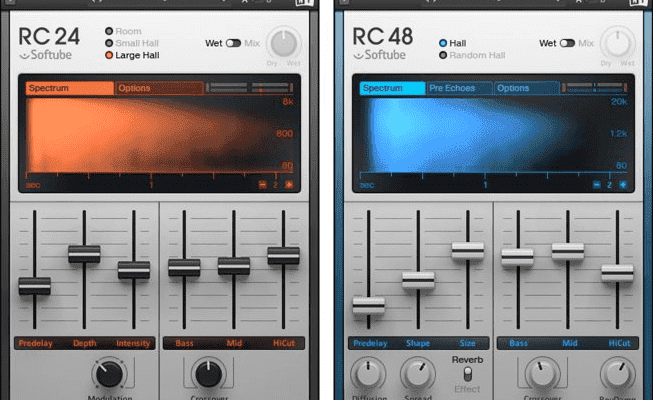Click the RC 24 Modulation knob
The image size is (653, 400).
110,376
